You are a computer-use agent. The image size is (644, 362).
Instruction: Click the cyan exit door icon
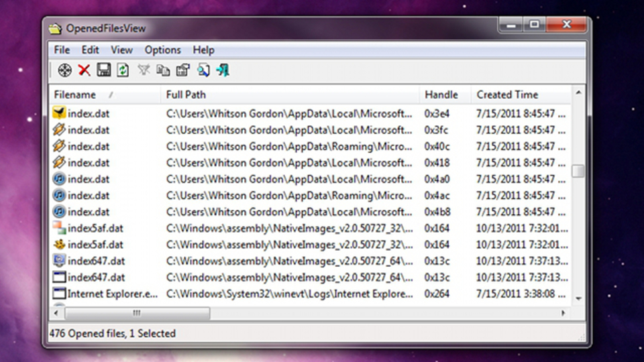223,70
